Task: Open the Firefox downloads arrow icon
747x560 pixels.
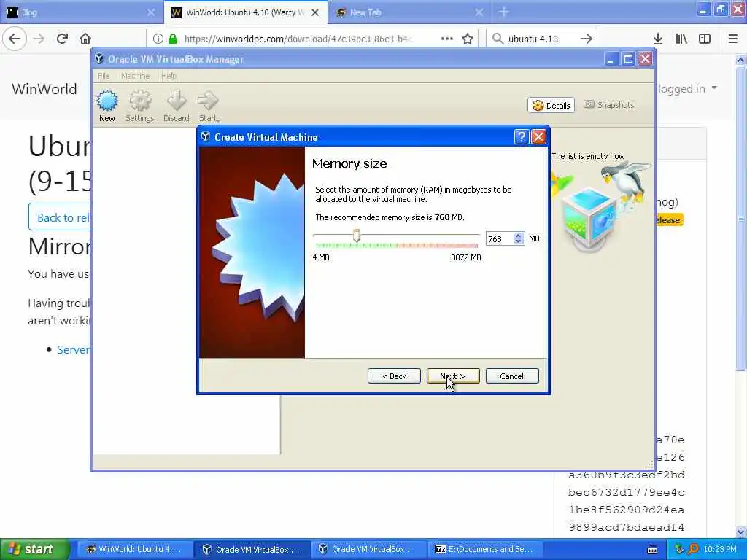Action: click(658, 39)
